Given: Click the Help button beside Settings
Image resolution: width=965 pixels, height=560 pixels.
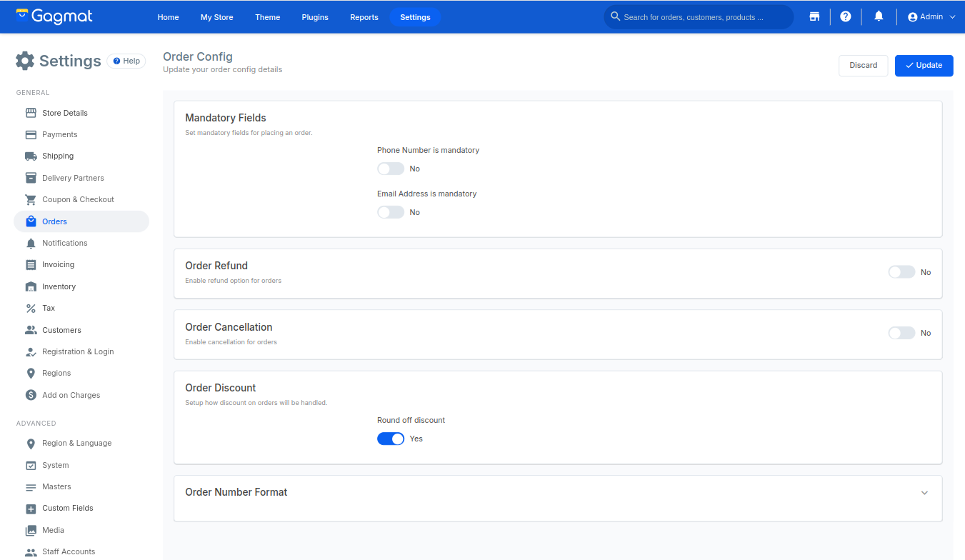Looking at the screenshot, I should [x=126, y=61].
